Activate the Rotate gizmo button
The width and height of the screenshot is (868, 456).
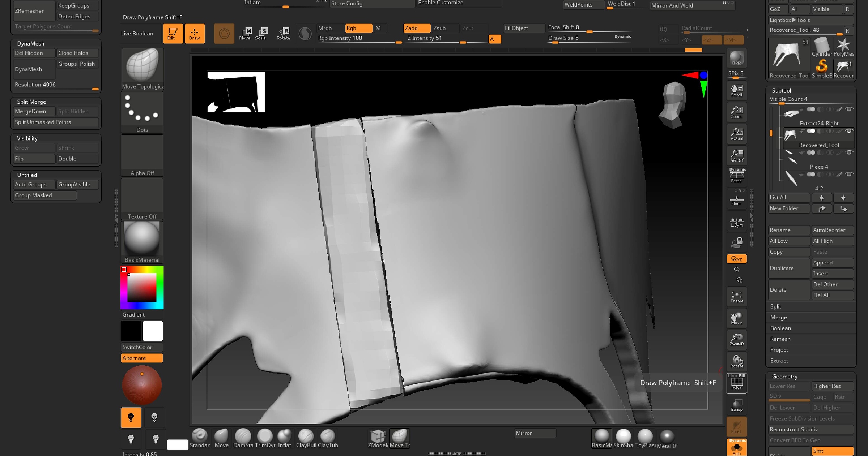(x=283, y=33)
